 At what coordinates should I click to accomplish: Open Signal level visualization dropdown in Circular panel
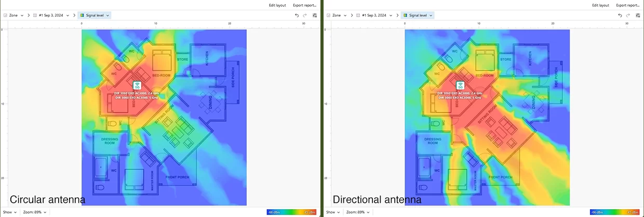tap(94, 16)
